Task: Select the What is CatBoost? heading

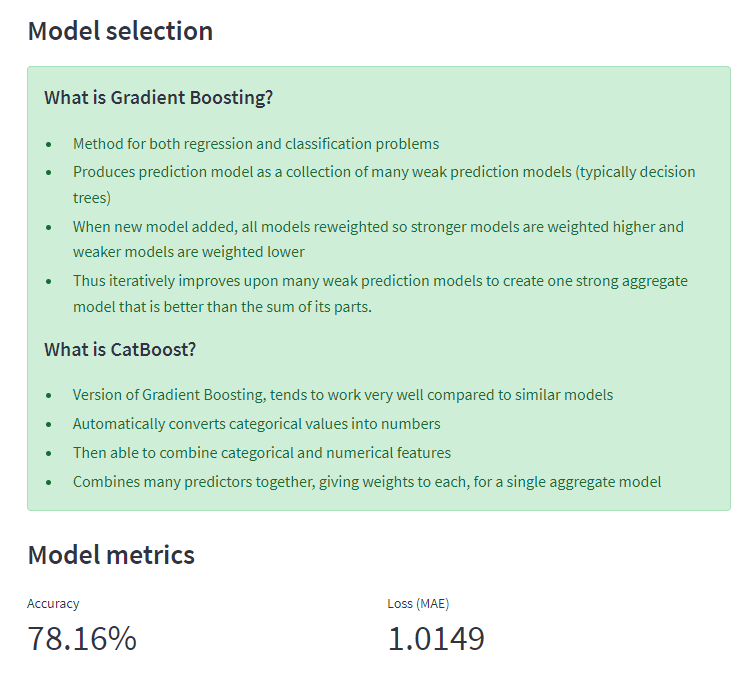Action: pyautogui.click(x=120, y=350)
